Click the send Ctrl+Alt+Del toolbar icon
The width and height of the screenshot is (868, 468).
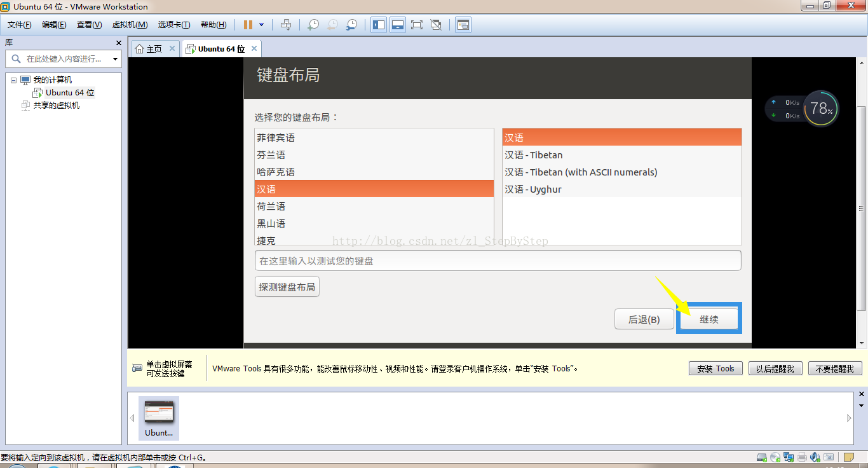coord(286,25)
